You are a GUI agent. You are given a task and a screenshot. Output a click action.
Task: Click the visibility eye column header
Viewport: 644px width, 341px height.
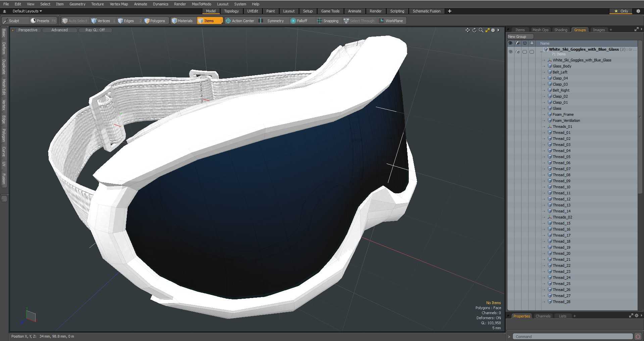click(510, 43)
